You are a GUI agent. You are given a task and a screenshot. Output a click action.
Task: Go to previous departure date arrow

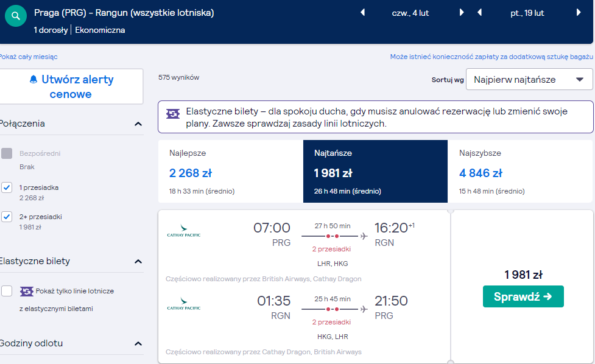point(363,13)
